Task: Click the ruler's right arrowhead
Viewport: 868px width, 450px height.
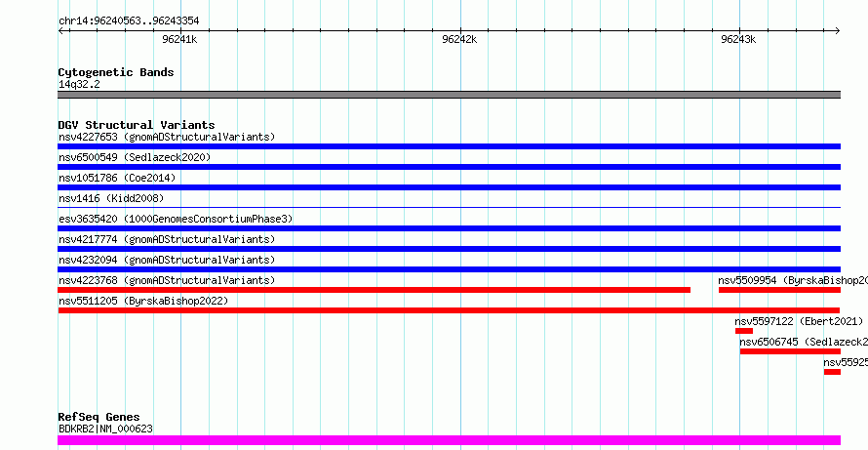Action: coord(837,31)
